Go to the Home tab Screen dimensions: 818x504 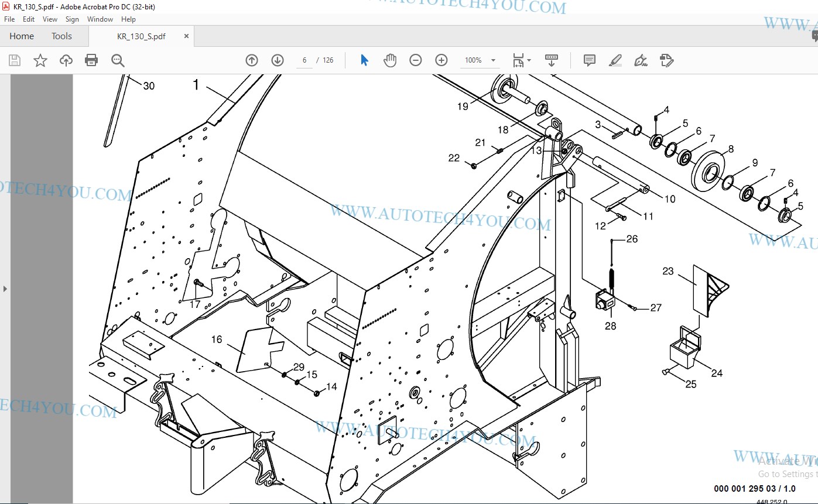click(x=22, y=36)
